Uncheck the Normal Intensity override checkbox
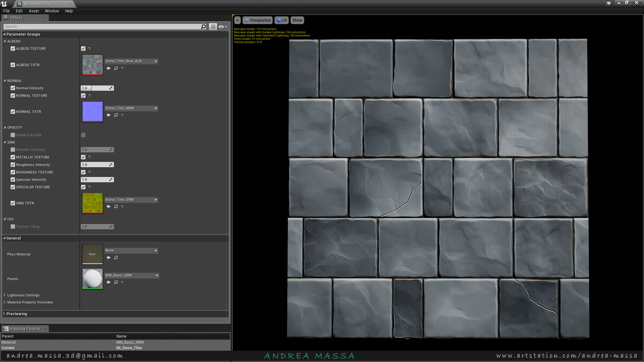The height and width of the screenshot is (362, 644). [13, 88]
